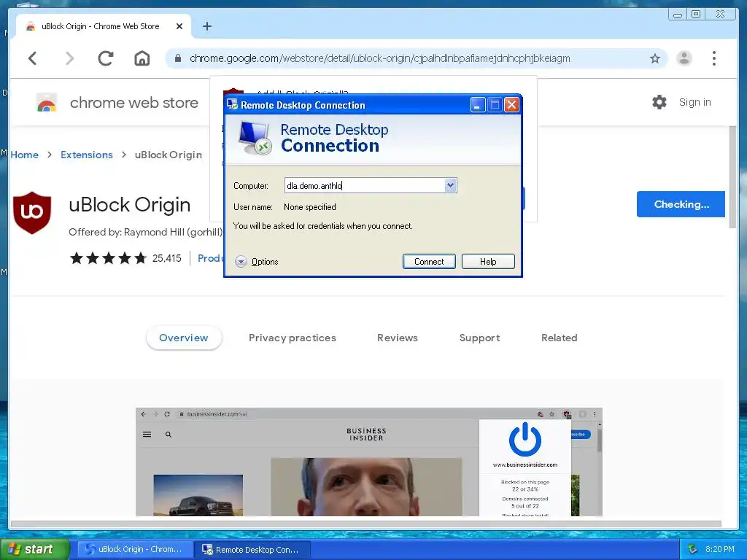Click the horizontal scrollbar at page bottom
747x560 pixels.
[366, 524]
